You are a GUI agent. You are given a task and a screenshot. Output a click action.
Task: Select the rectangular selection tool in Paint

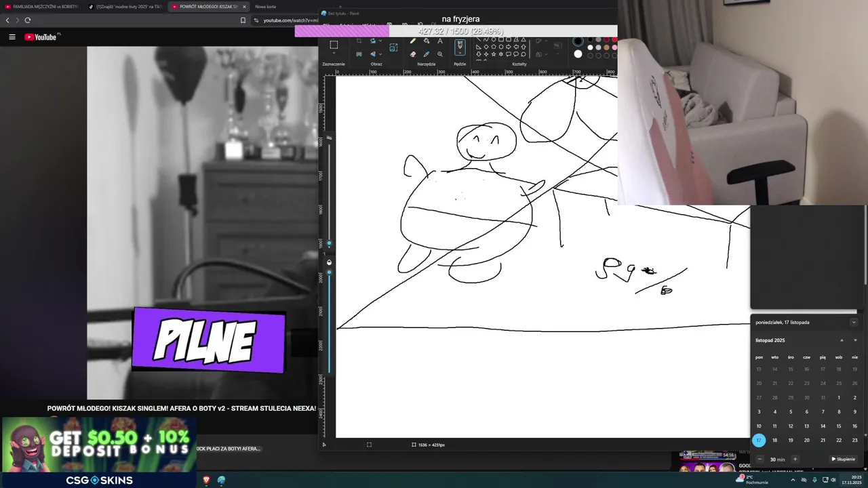(x=334, y=45)
